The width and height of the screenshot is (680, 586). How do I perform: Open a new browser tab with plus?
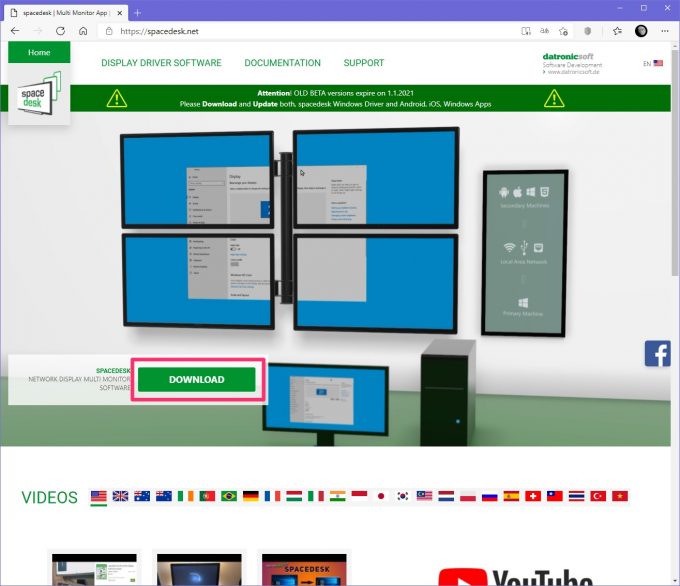coord(137,13)
